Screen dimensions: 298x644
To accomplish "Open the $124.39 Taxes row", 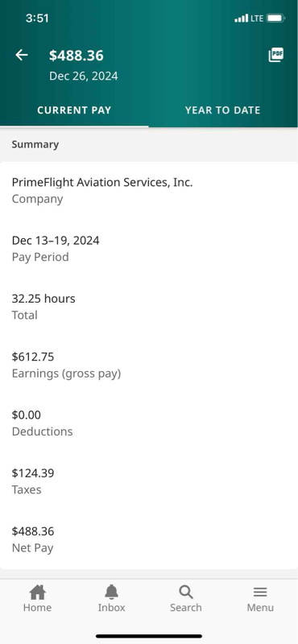I will point(149,481).
